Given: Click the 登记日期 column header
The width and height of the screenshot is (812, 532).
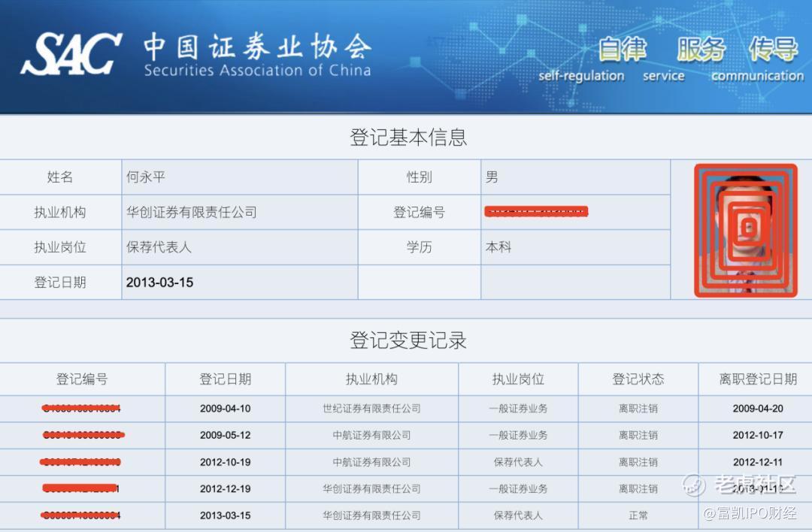Looking at the screenshot, I should [x=226, y=379].
